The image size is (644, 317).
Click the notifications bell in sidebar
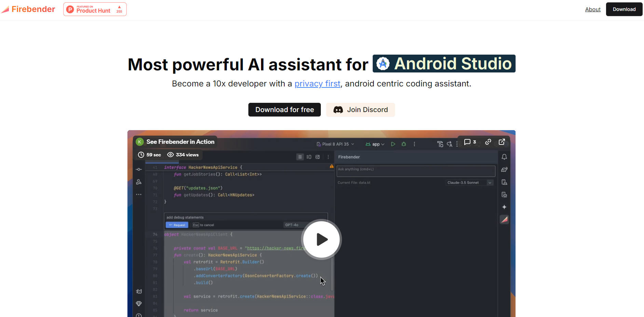(x=504, y=157)
